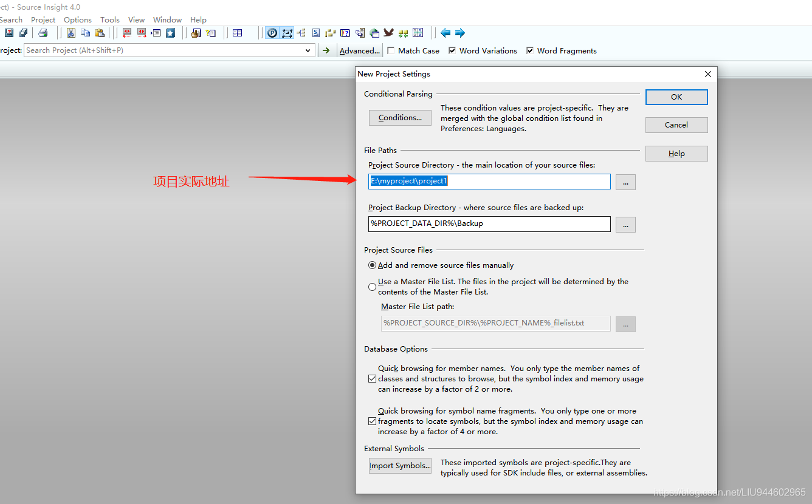Click the arrow-to-page jump icon
The image size is (812, 504).
[156, 33]
